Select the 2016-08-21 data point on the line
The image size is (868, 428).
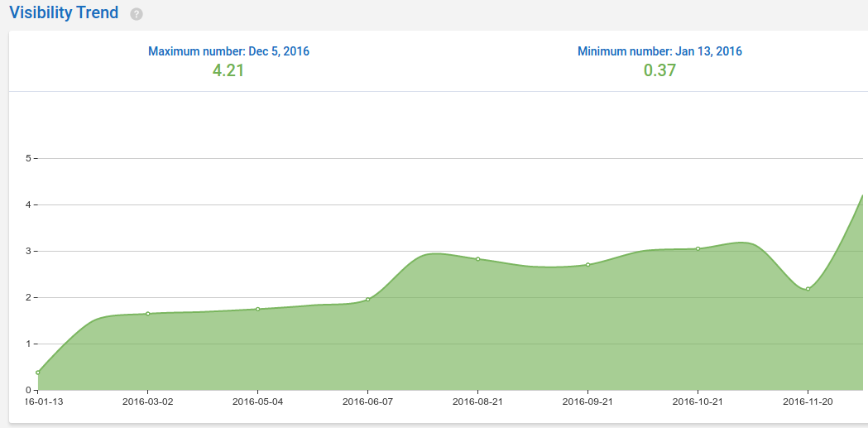click(477, 259)
